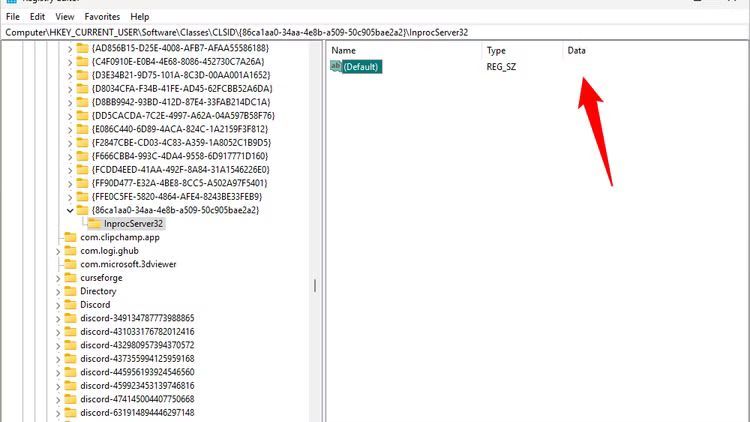Open the File menu
This screenshot has width=750, height=422.
[x=12, y=17]
